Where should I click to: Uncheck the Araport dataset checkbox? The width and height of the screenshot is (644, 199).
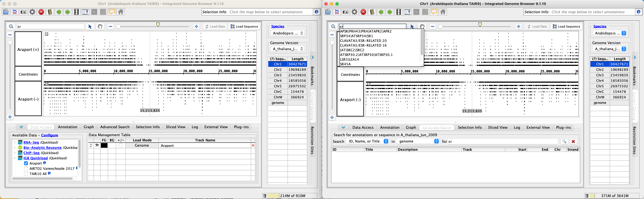(26, 163)
